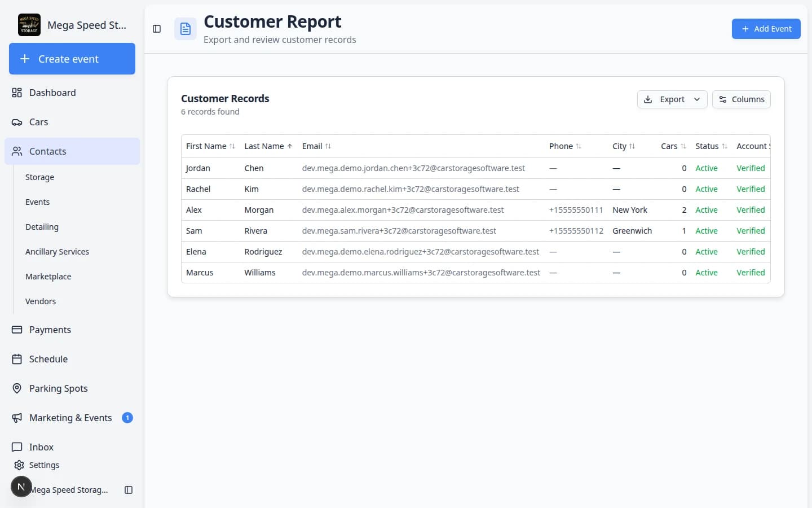Click Jordan Chen's email address
Viewport: 812px width, 508px height.
(413, 168)
